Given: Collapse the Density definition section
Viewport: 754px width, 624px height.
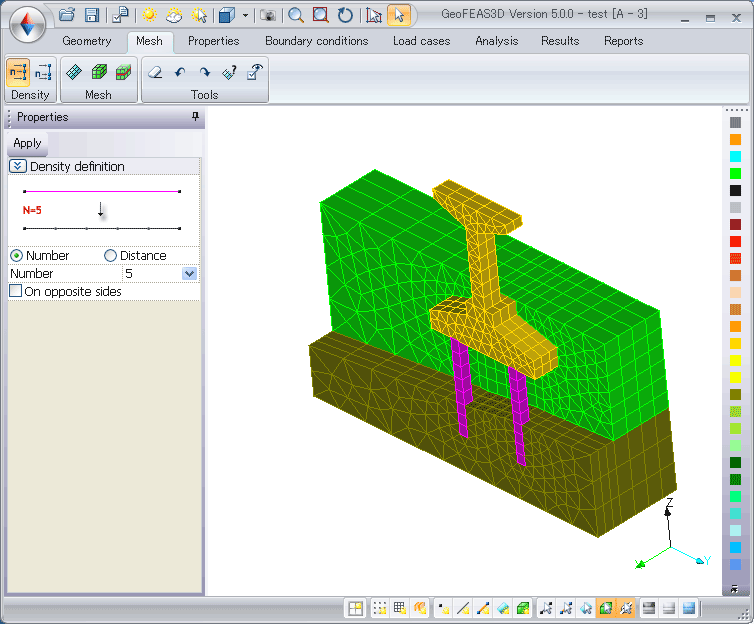Looking at the screenshot, I should (17, 166).
